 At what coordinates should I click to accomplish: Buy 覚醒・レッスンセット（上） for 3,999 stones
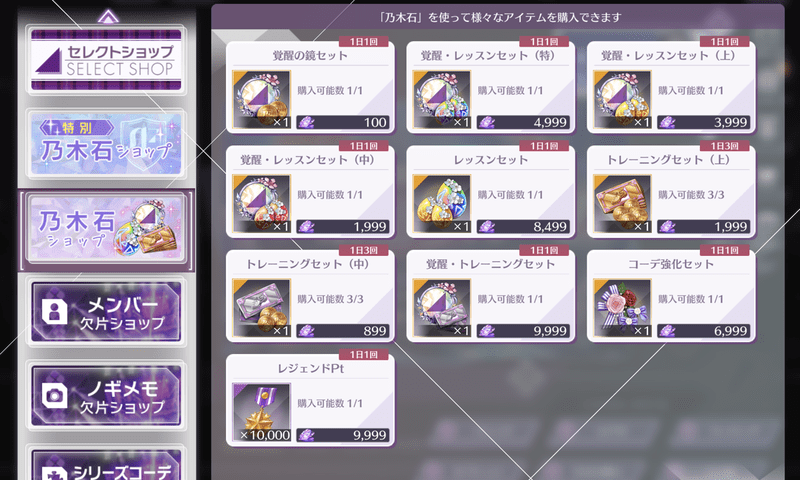pos(704,122)
